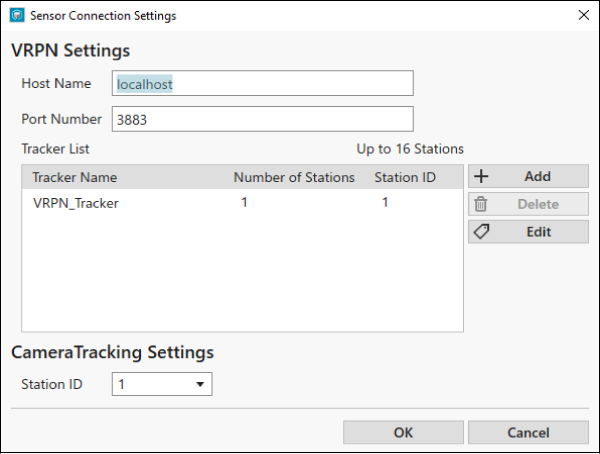This screenshot has height=454, width=600.
Task: Click the Station ID value of VRPN_Tracker
Action: pos(385,202)
